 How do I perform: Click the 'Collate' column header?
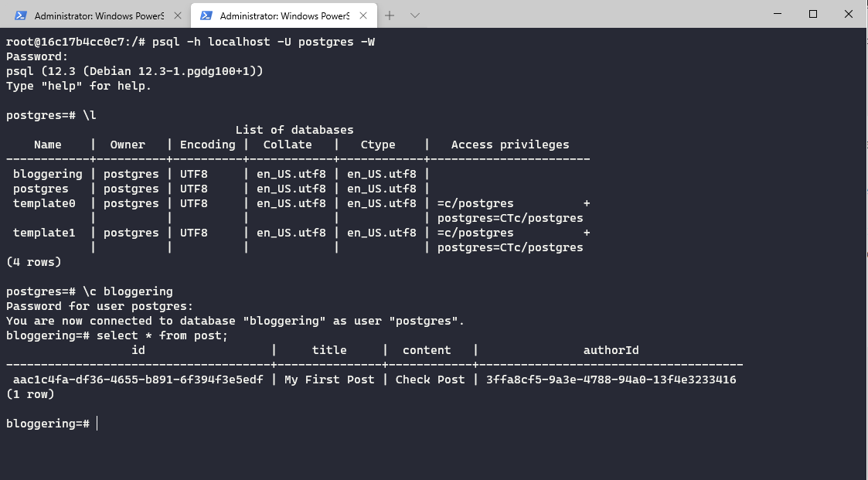coord(288,145)
